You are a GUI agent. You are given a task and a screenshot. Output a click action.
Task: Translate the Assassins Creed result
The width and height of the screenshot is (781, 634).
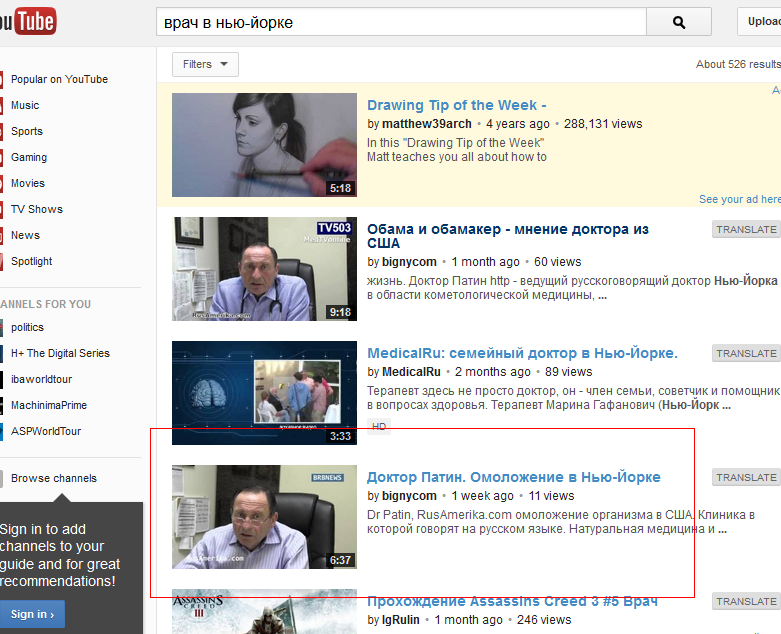point(746,601)
